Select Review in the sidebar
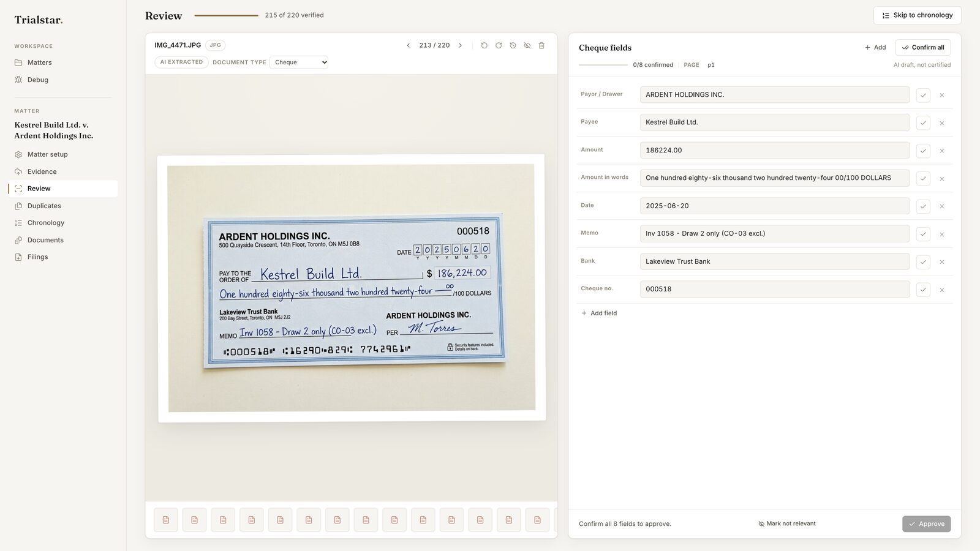 pyautogui.click(x=63, y=189)
